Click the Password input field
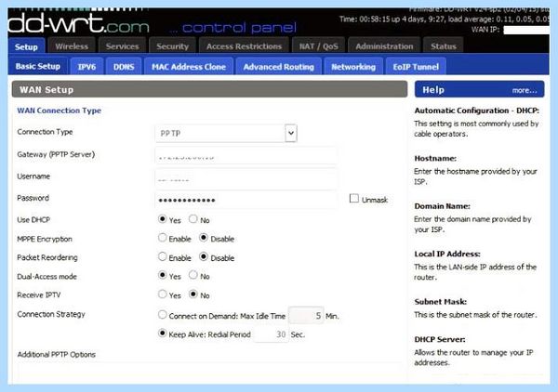Viewport: 558px width, 392px height. [x=246, y=200]
